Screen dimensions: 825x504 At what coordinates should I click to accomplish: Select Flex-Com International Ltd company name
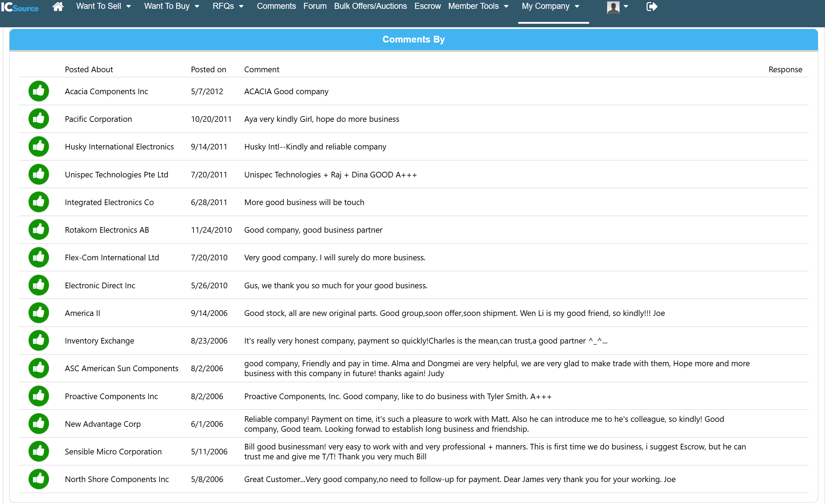pyautogui.click(x=112, y=257)
